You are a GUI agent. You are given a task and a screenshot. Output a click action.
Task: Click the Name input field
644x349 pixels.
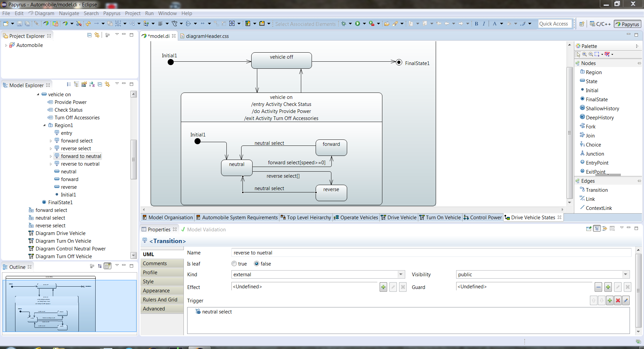431,252
